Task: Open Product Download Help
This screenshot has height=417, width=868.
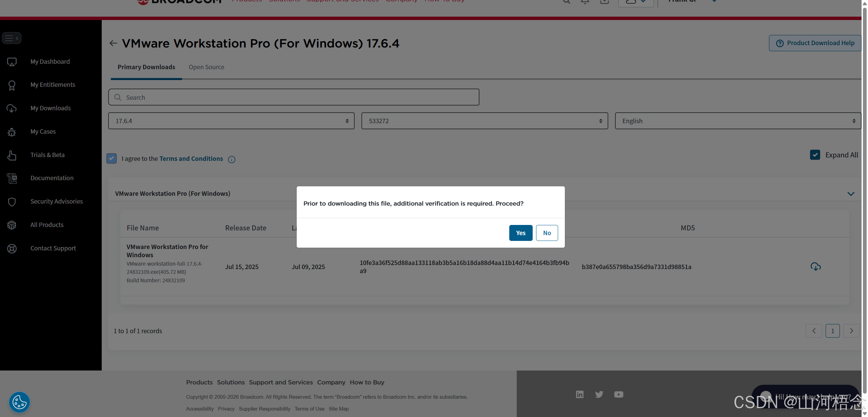Action: (815, 43)
